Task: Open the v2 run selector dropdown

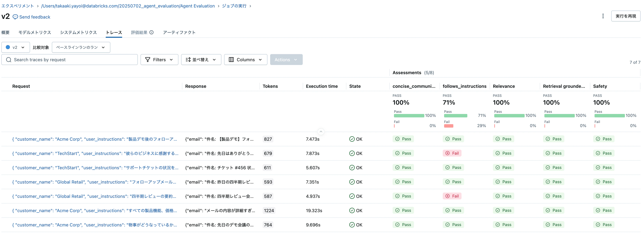Action: point(16,47)
